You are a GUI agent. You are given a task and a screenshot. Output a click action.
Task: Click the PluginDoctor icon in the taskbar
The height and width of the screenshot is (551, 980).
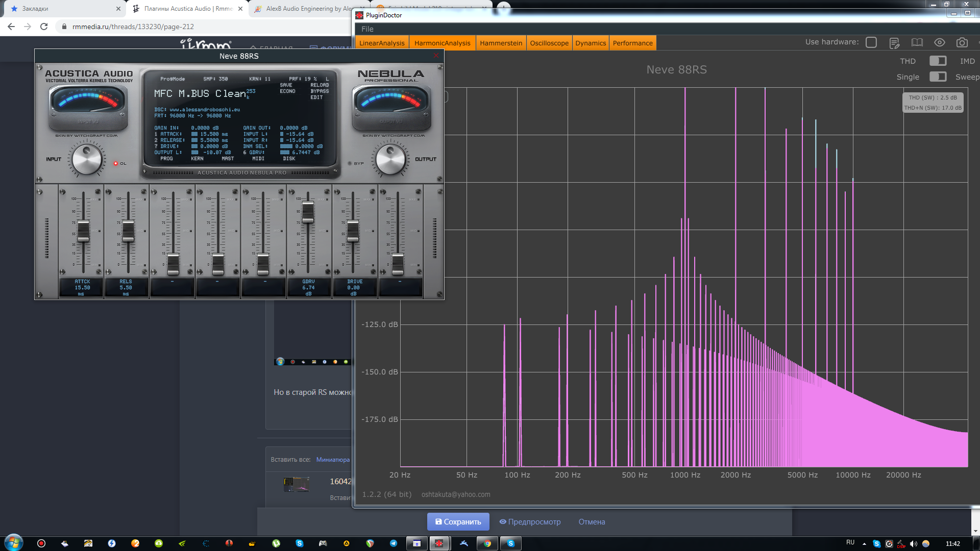point(439,543)
